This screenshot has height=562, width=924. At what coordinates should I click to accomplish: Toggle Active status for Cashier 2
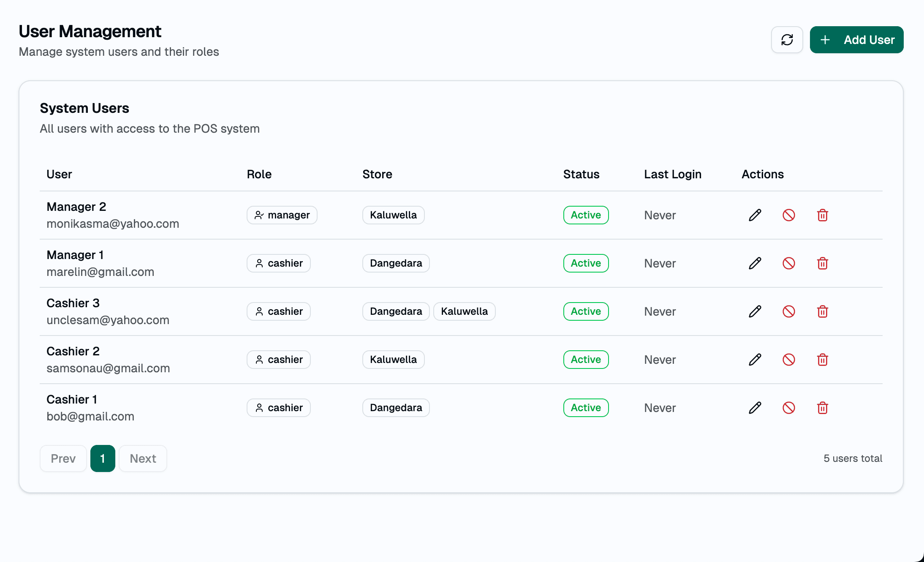(586, 360)
